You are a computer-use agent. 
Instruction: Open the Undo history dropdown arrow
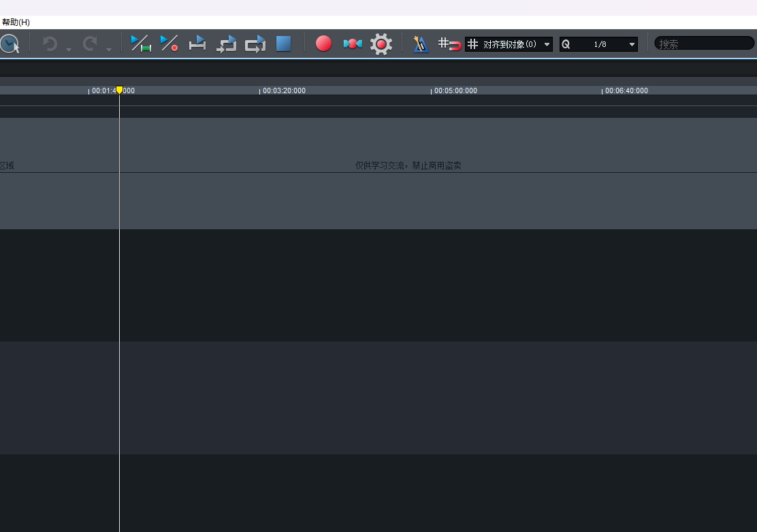click(69, 50)
